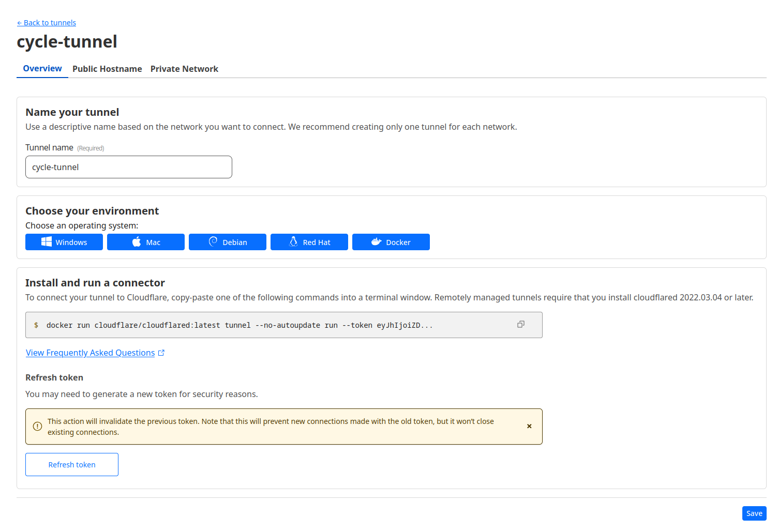Choose the Red Hat environment button
Image resolution: width=778 pixels, height=532 pixels.
[309, 242]
